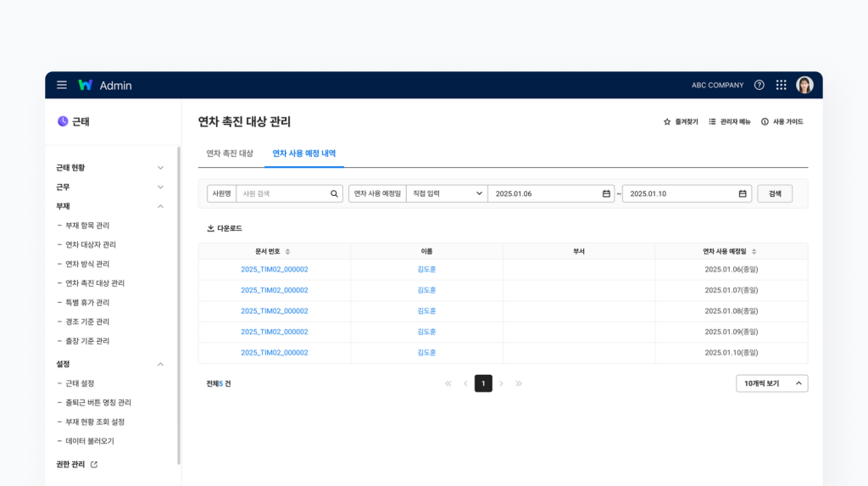Screen dimensions: 868x486
Task: Open the hamburger navigation menu
Action: click(x=61, y=85)
